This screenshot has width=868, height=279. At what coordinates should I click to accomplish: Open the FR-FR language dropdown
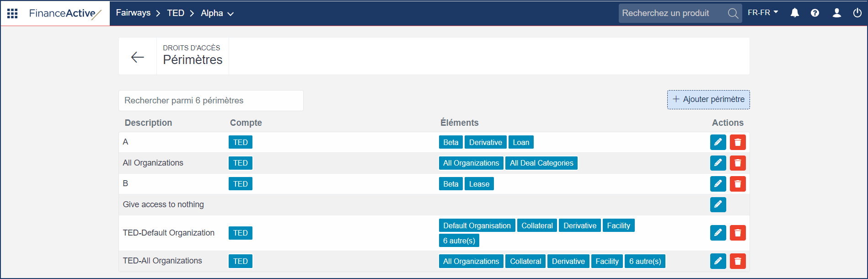point(763,13)
